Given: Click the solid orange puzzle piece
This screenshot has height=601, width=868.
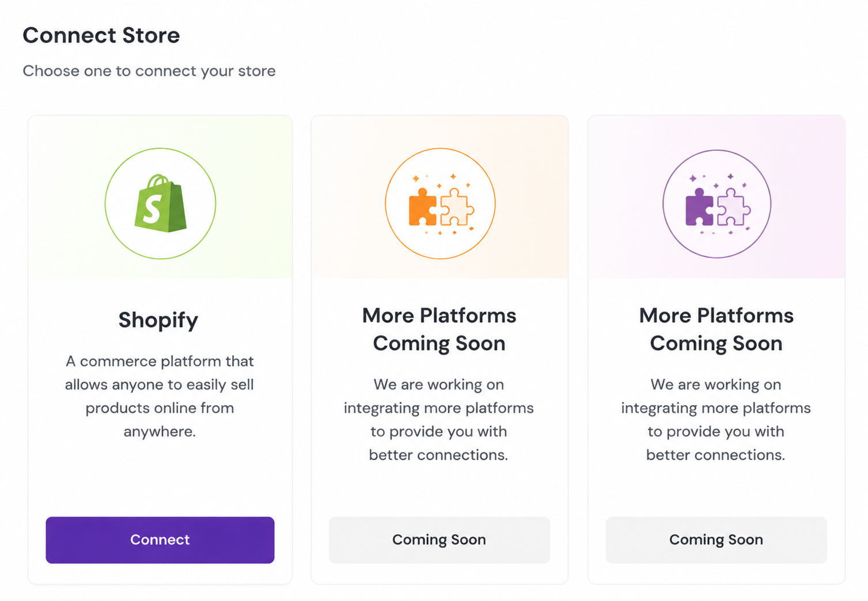Looking at the screenshot, I should [x=423, y=207].
